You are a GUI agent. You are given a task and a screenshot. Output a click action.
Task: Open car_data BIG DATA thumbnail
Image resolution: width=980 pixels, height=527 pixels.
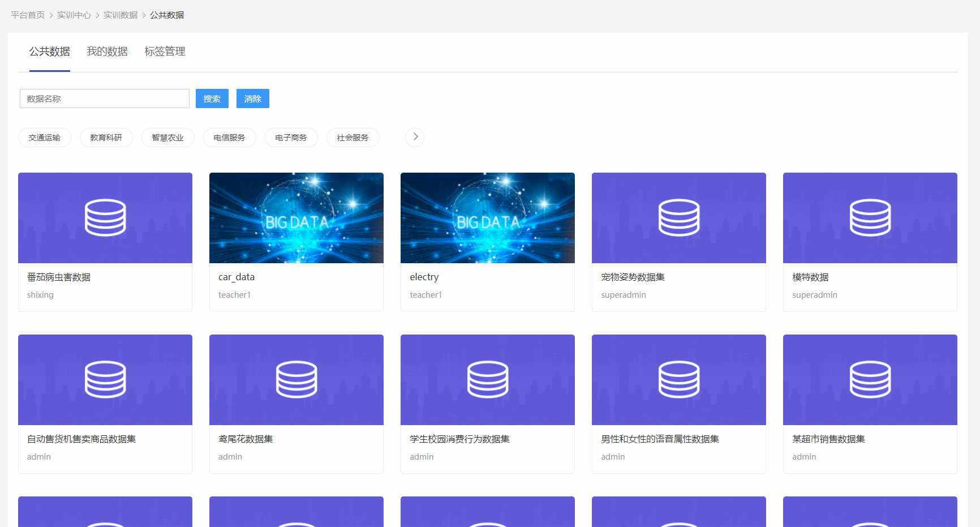coord(296,218)
